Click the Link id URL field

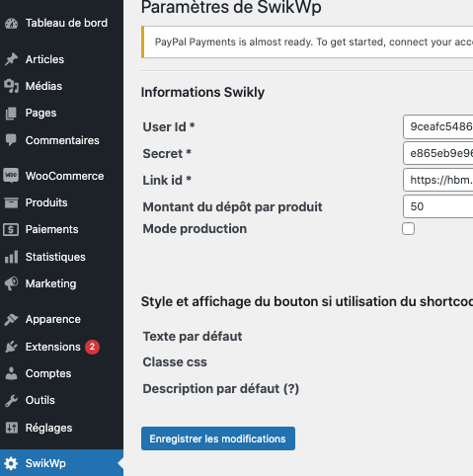[438, 180]
